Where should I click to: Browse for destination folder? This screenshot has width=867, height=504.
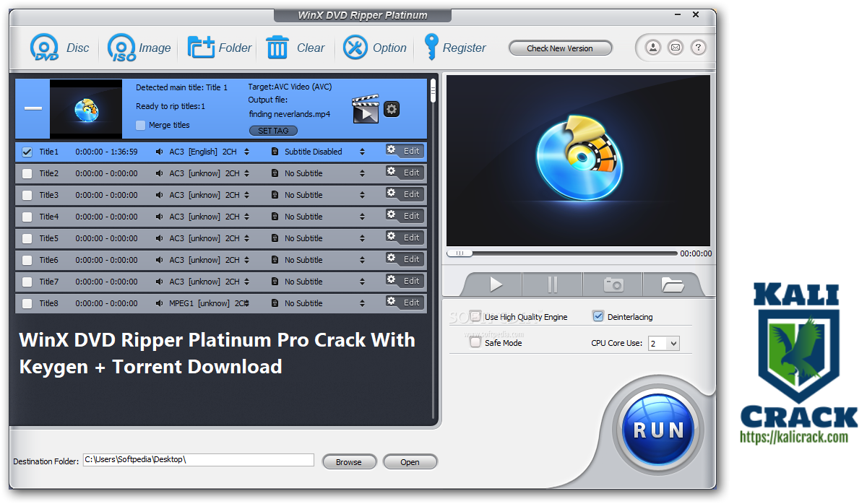click(x=349, y=462)
